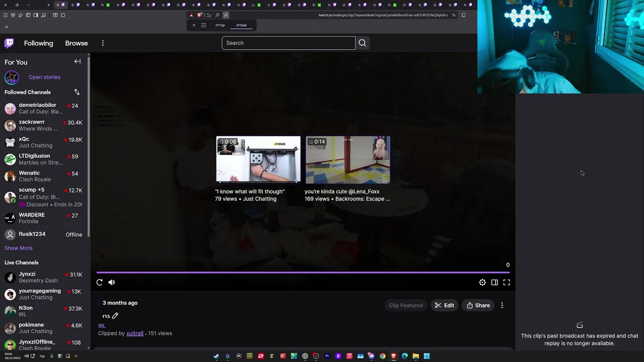
Task: Play "I know what will fit though" clip thumbnail
Action: [x=258, y=160]
